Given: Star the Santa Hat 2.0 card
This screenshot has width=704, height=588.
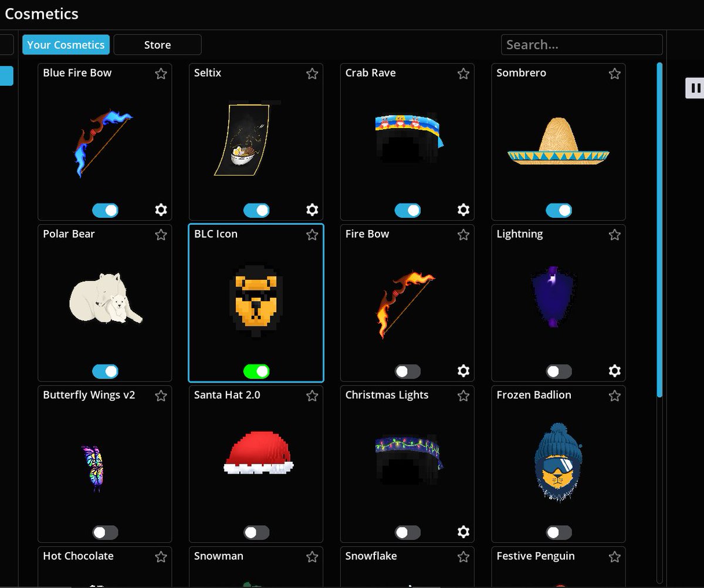Looking at the screenshot, I should [312, 396].
